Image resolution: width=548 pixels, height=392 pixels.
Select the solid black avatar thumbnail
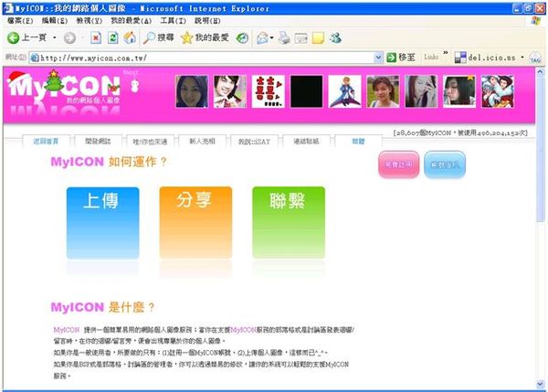307,91
